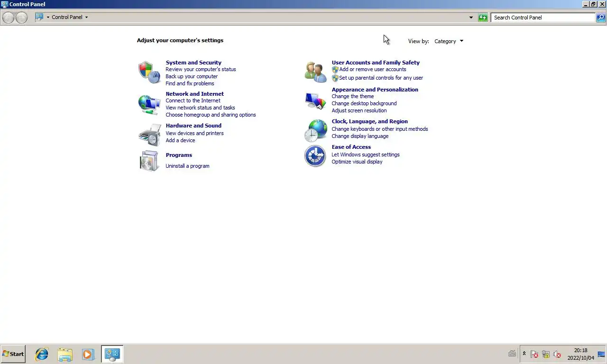This screenshot has width=607, height=364.
Task: Expand the address bar history dropdown arrow
Action: click(471, 18)
